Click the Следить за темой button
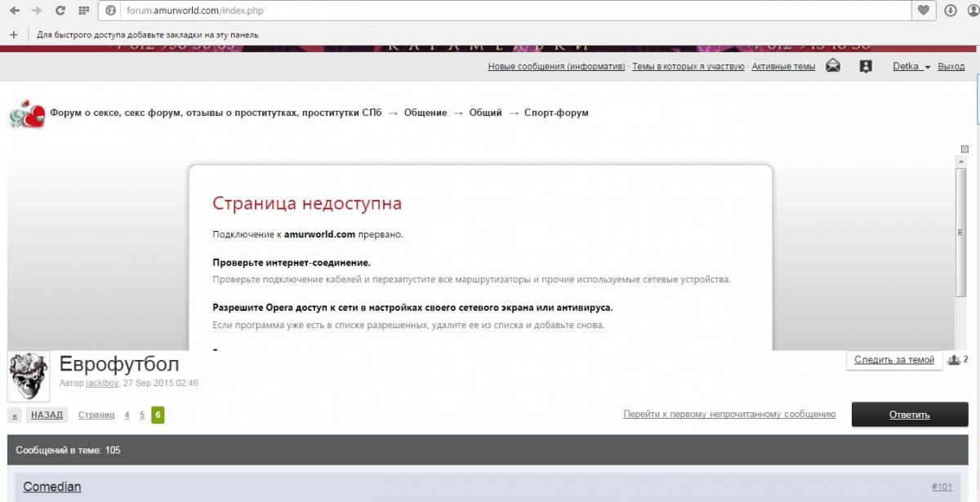980x502 pixels. click(x=893, y=360)
